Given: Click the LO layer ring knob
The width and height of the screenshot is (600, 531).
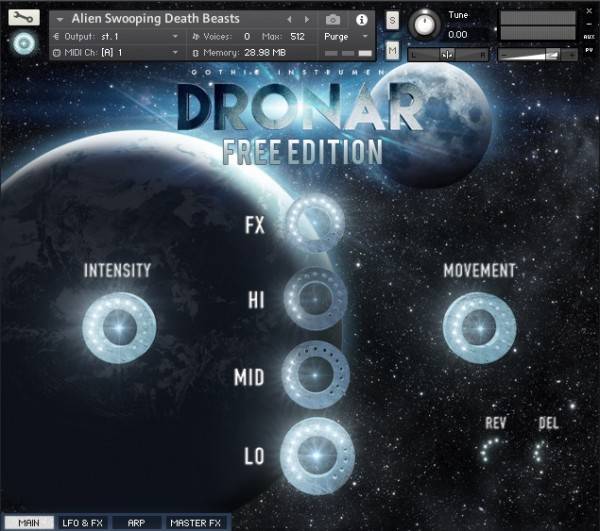Looking at the screenshot, I should click(317, 452).
